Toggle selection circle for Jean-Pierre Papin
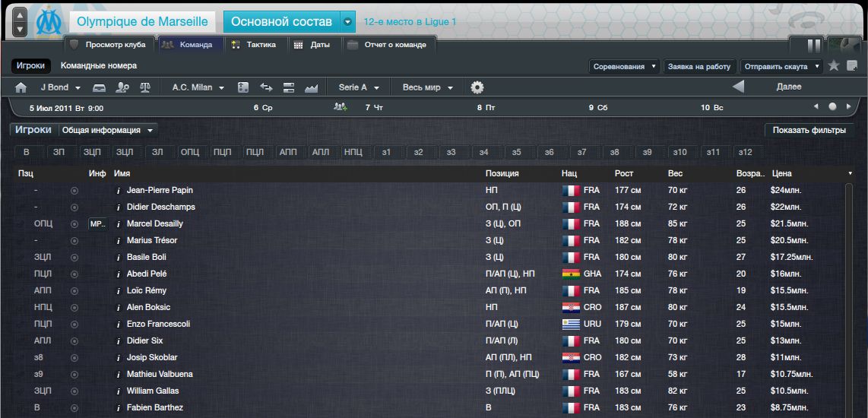This screenshot has height=418, width=868. (74, 191)
